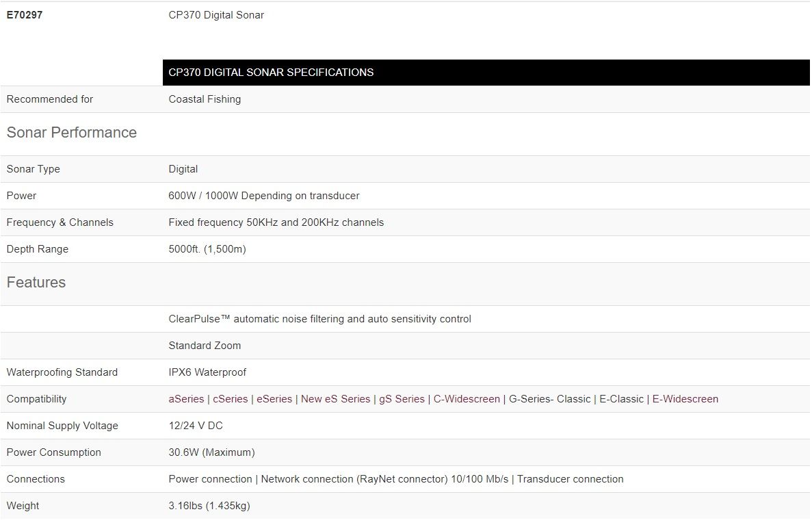
Task: Click the G-Series- Classic compatibility text
Action: 550,399
